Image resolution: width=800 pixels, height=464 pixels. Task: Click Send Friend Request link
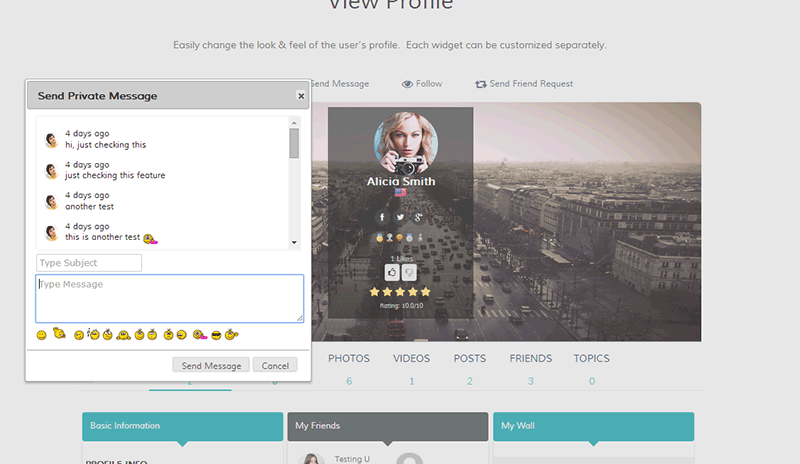(524, 84)
